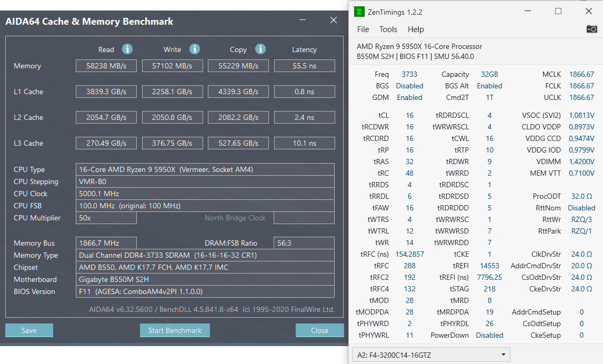Click the CPU Multiplier field 50x
Viewport: 603px width, 364px height.
click(x=106, y=218)
